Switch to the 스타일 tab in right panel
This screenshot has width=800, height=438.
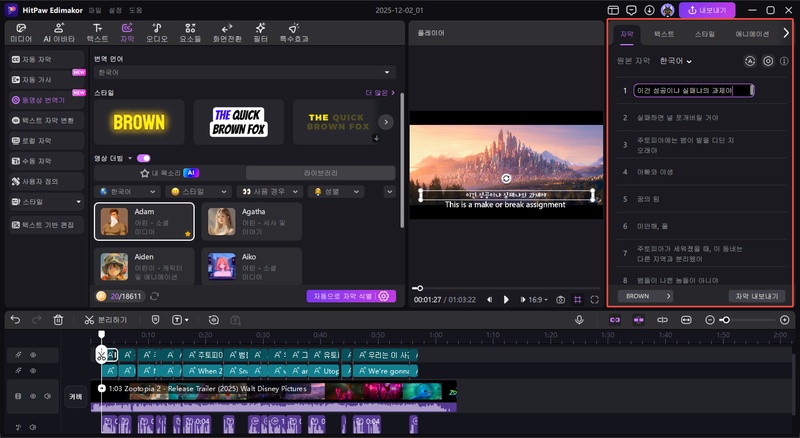tap(704, 33)
